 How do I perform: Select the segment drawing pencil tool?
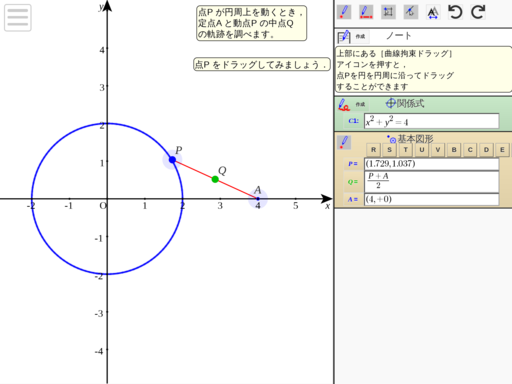coord(366,12)
